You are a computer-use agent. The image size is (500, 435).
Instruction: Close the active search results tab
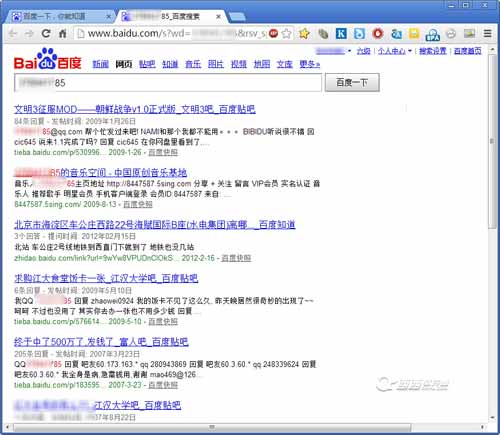click(x=218, y=16)
